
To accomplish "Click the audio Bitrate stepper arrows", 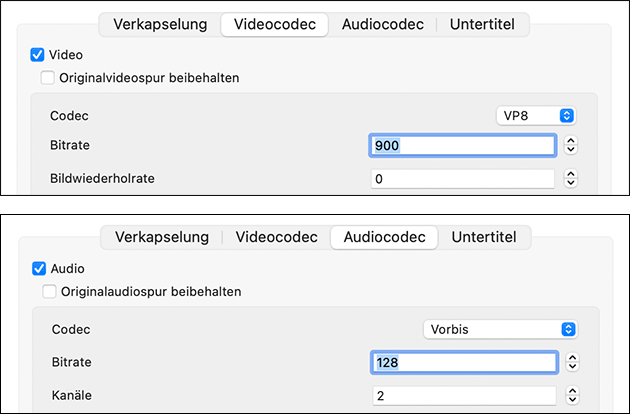I will coord(571,362).
